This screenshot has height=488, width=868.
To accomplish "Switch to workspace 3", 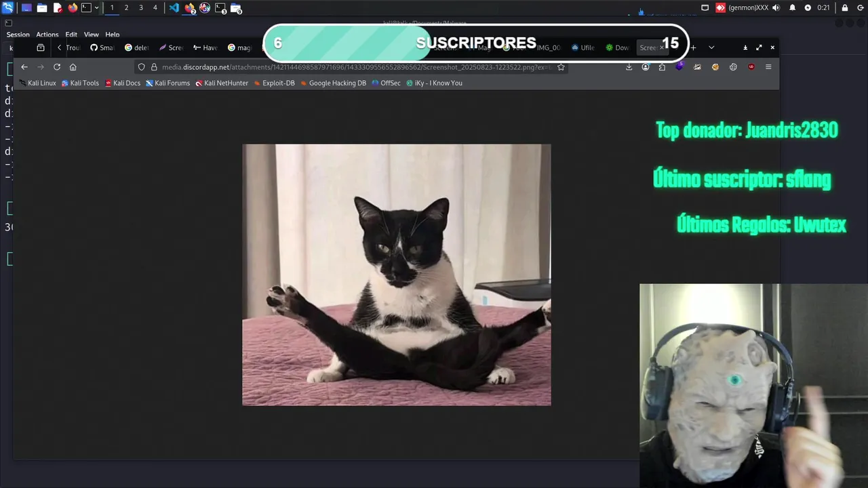I will pyautogui.click(x=140, y=8).
